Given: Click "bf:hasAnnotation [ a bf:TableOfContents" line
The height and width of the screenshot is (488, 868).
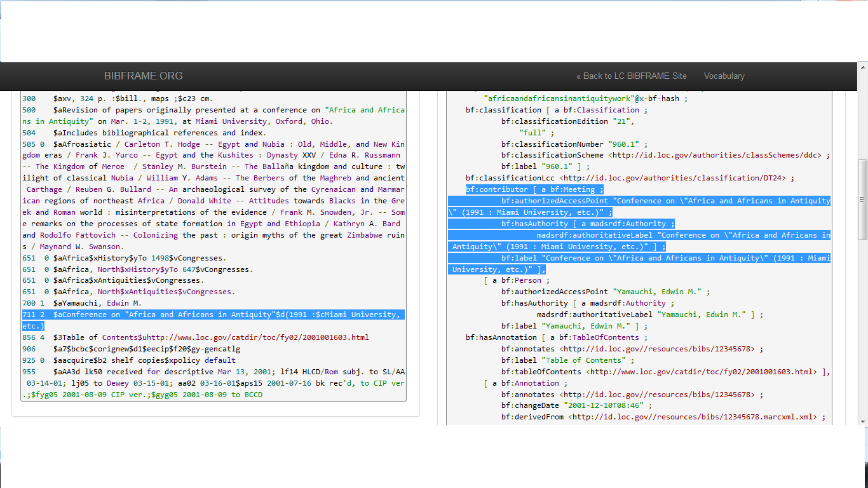Looking at the screenshot, I should (x=557, y=337).
